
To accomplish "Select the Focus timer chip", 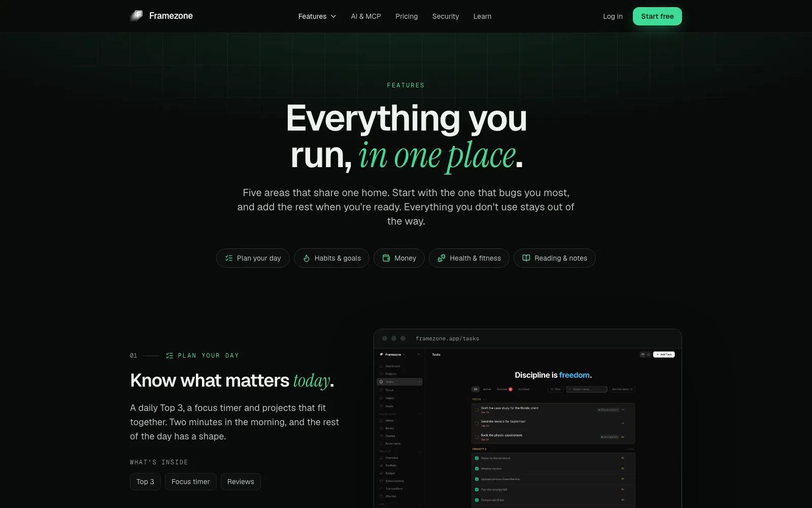I will (x=190, y=482).
